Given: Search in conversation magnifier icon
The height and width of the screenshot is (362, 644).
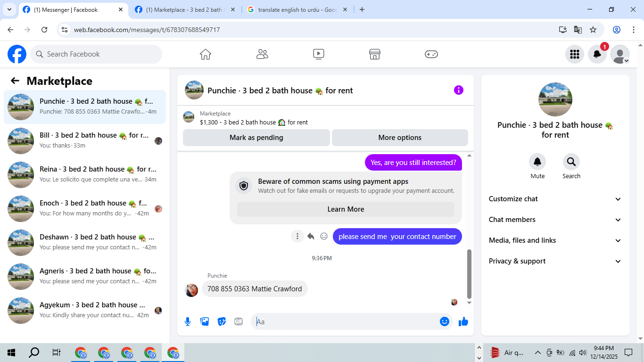Looking at the screenshot, I should pyautogui.click(x=571, y=162).
